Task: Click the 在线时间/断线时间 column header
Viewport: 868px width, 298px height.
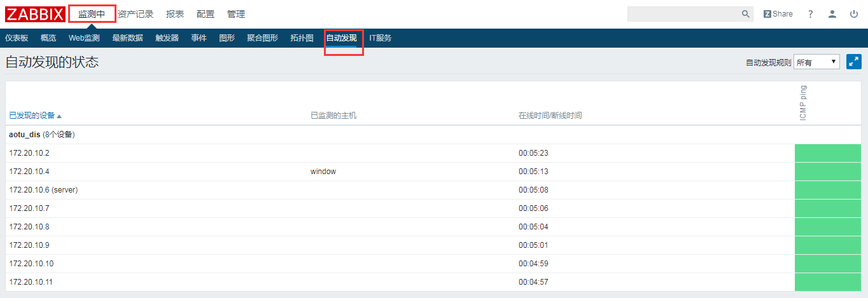Action: (550, 116)
